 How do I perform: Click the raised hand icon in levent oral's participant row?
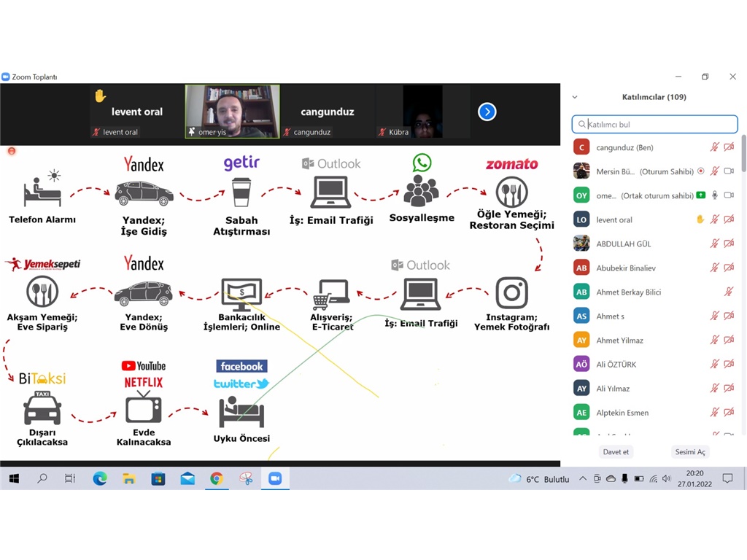(700, 219)
